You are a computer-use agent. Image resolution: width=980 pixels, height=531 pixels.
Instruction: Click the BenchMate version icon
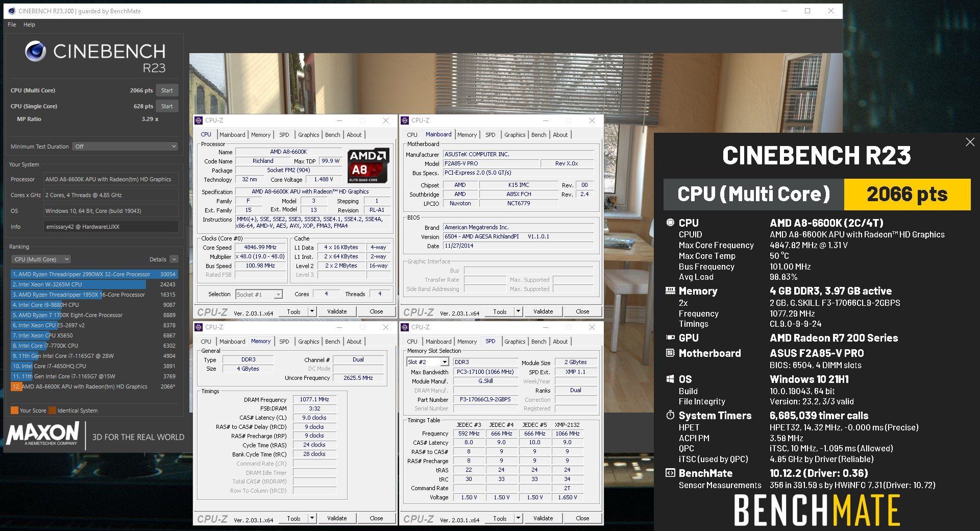tap(670, 473)
